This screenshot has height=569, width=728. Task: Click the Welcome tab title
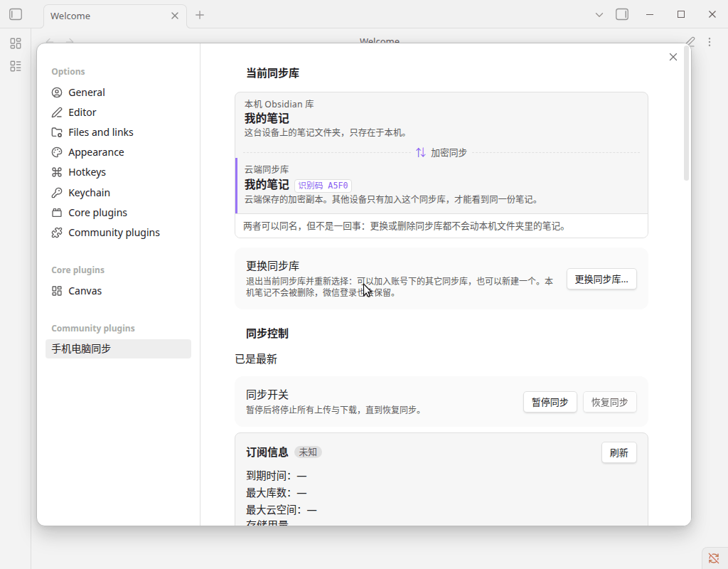[70, 16]
